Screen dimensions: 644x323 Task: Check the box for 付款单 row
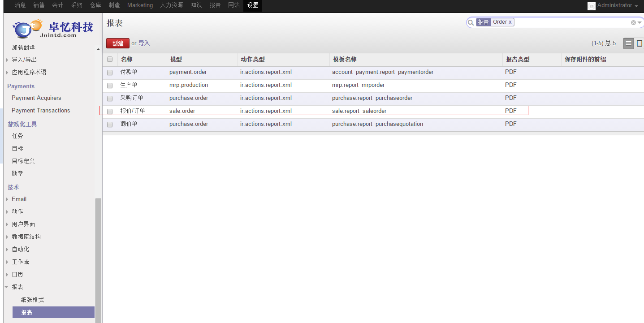coord(110,73)
